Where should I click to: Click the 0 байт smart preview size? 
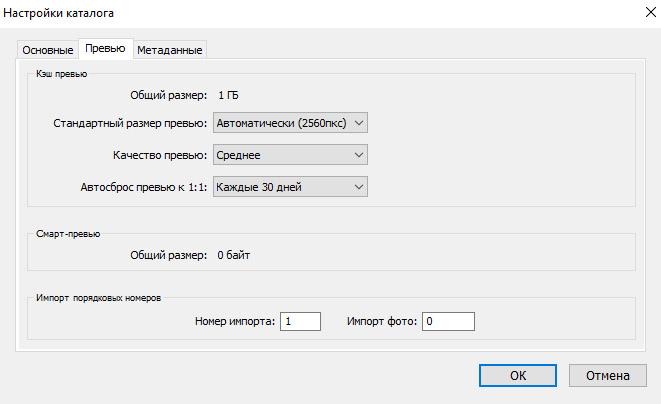tap(234, 255)
